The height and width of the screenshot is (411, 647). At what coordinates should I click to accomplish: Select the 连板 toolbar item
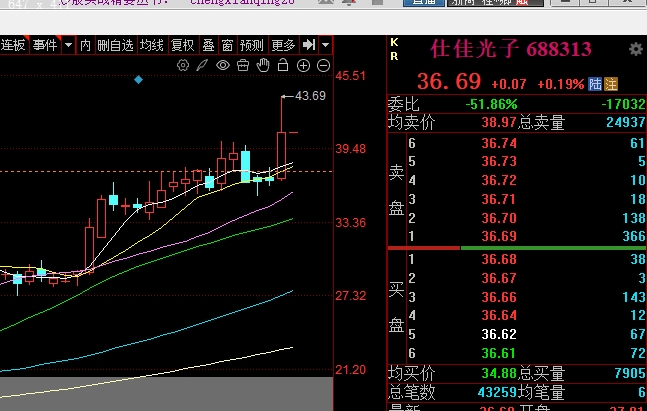tap(13, 45)
